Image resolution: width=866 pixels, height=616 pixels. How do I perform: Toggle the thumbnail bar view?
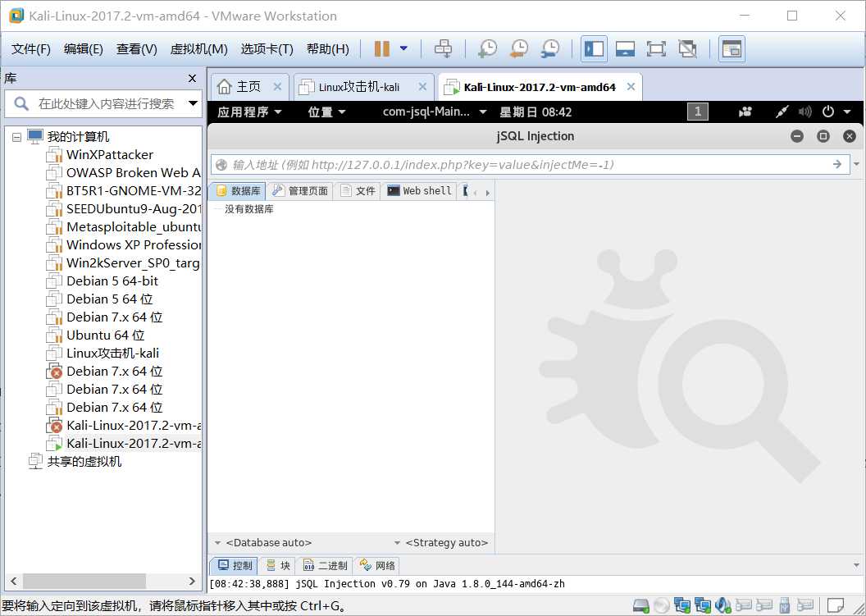(625, 48)
